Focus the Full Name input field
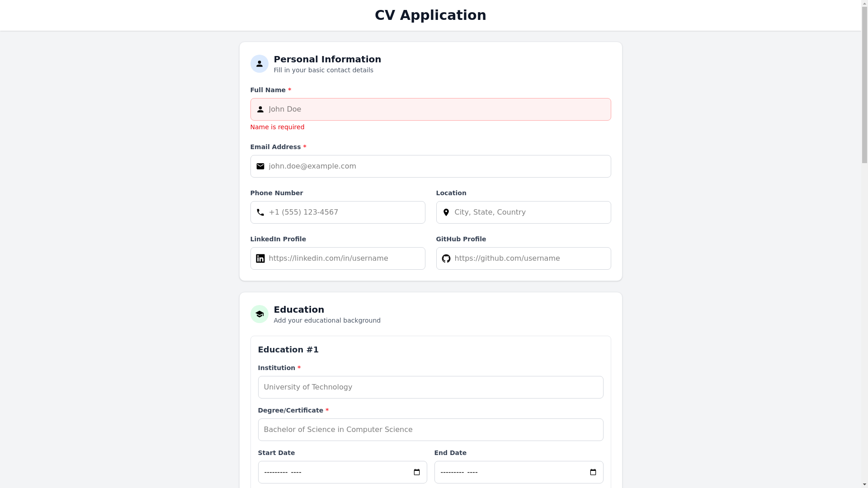868x488 pixels. tap(430, 109)
